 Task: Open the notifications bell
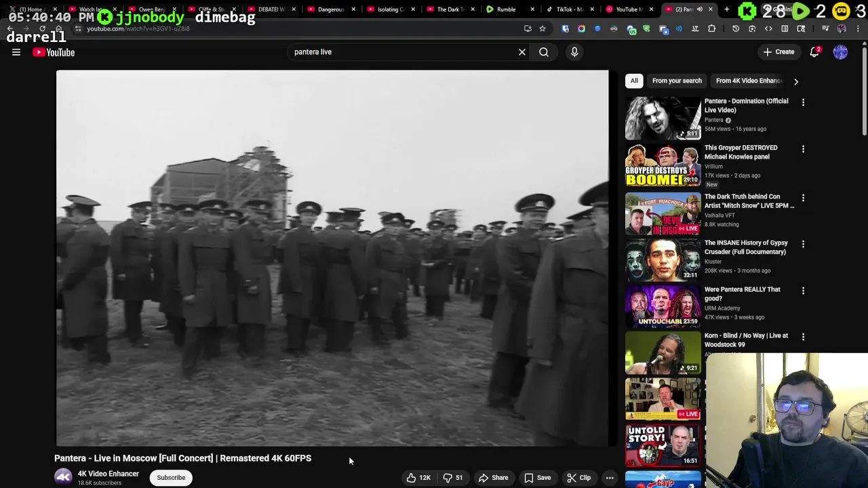click(815, 52)
